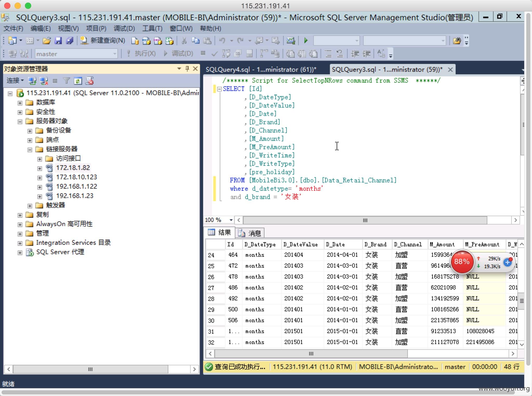Switch to the 消息 messages tab
This screenshot has height=396, width=532.
[250, 233]
